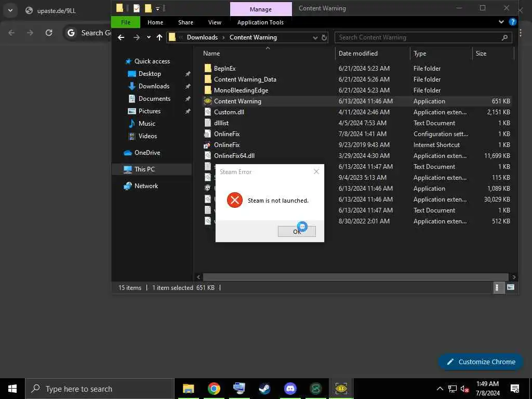The height and width of the screenshot is (399, 532).
Task: Open Steam from the taskbar
Action: tap(264, 389)
